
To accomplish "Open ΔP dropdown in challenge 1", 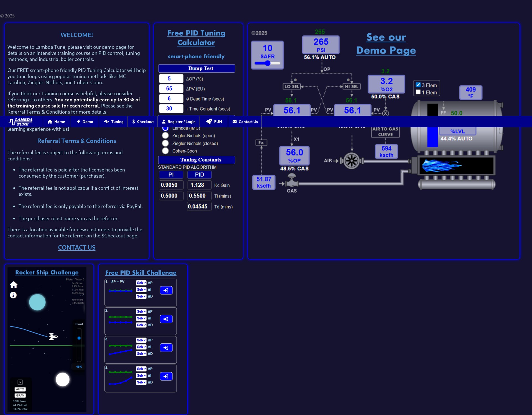I will [141, 283].
